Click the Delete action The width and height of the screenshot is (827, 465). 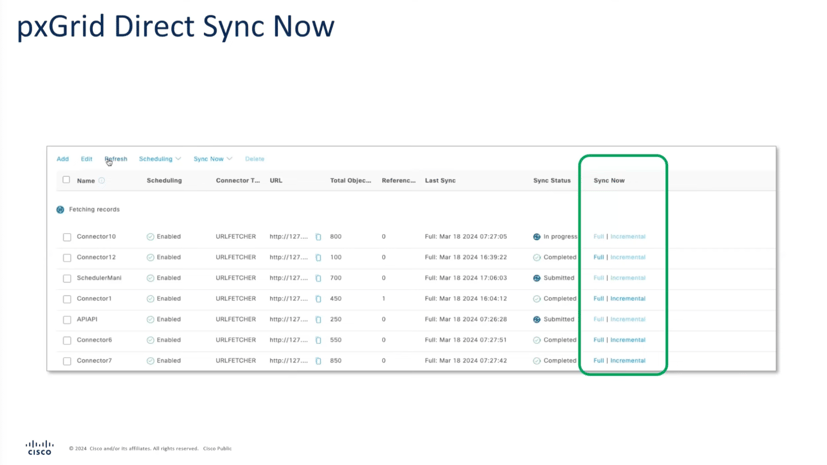[x=255, y=159]
